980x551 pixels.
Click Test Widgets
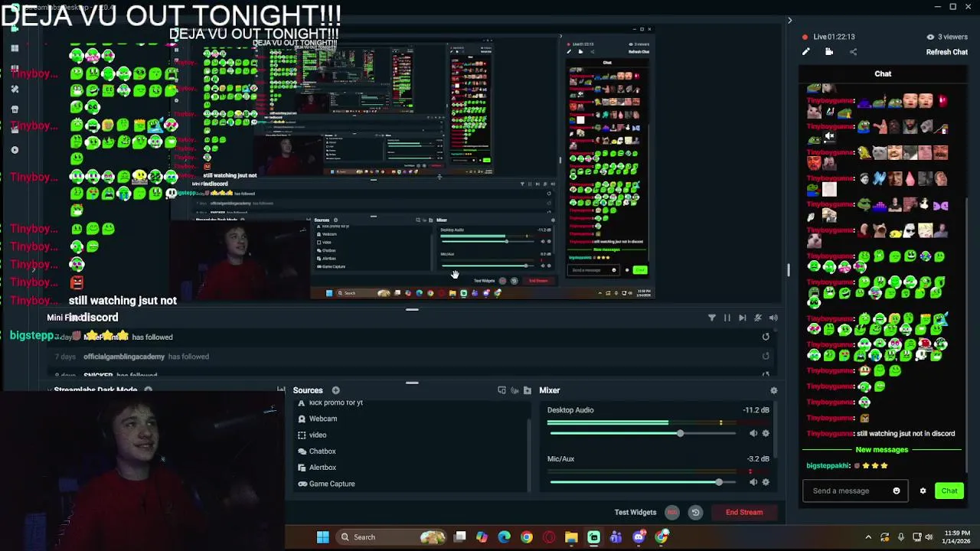(635, 512)
